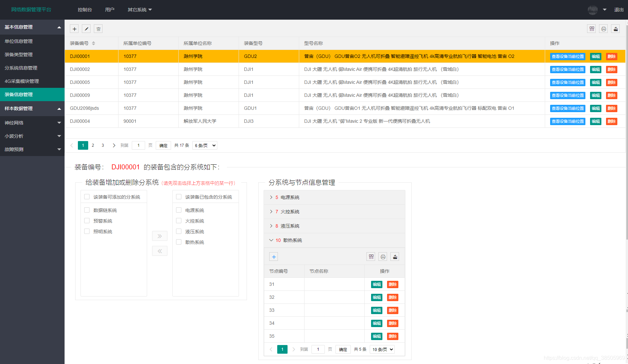This screenshot has width=628, height=364.
Task: Collapse the 10 散热系统 panel
Action: coord(334,240)
